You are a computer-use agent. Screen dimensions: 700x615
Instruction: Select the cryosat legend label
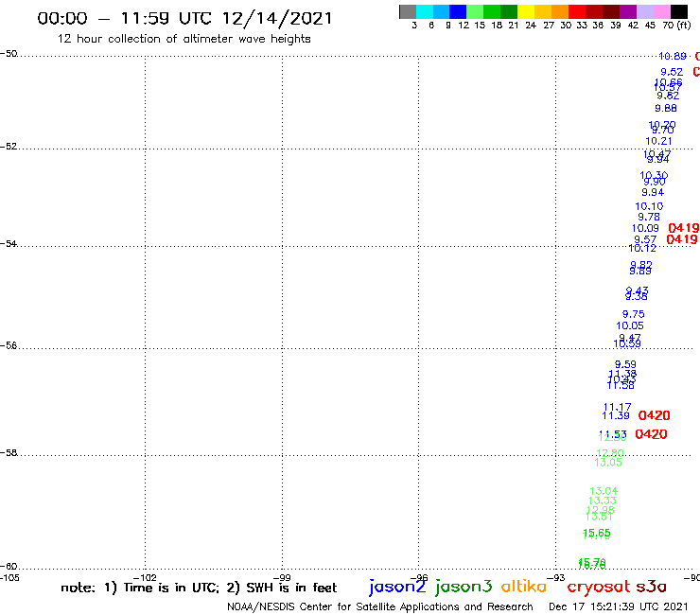598,588
